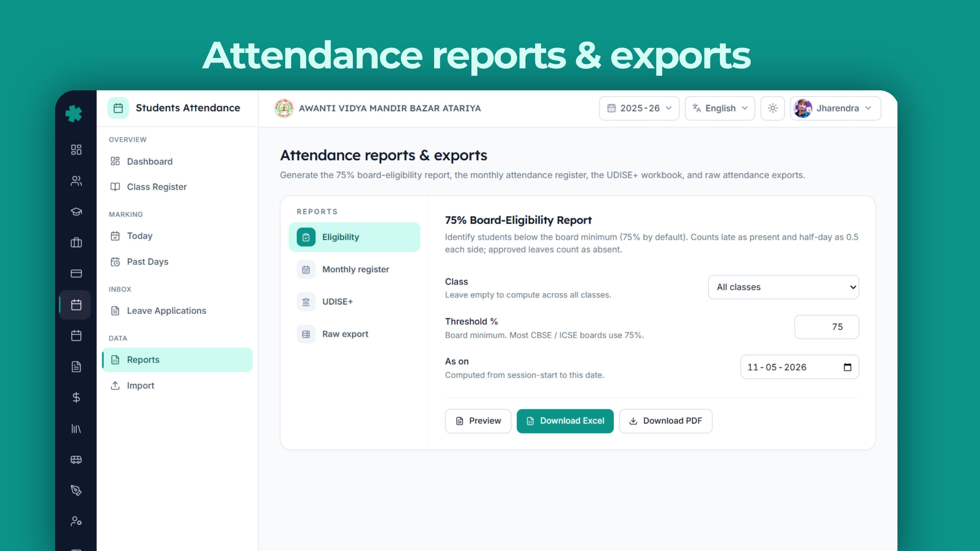Click Jharendra's avatar photo
Screen dimensions: 980x551
coord(803,108)
